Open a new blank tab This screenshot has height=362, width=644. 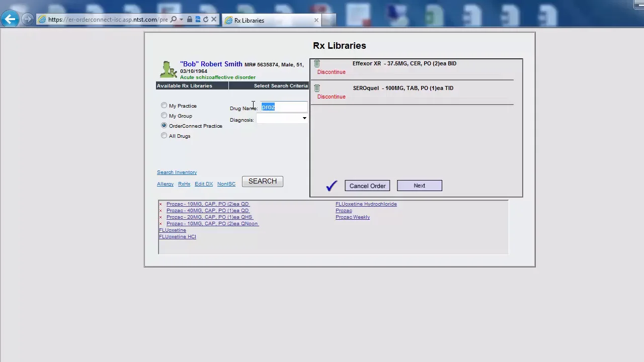coord(328,20)
